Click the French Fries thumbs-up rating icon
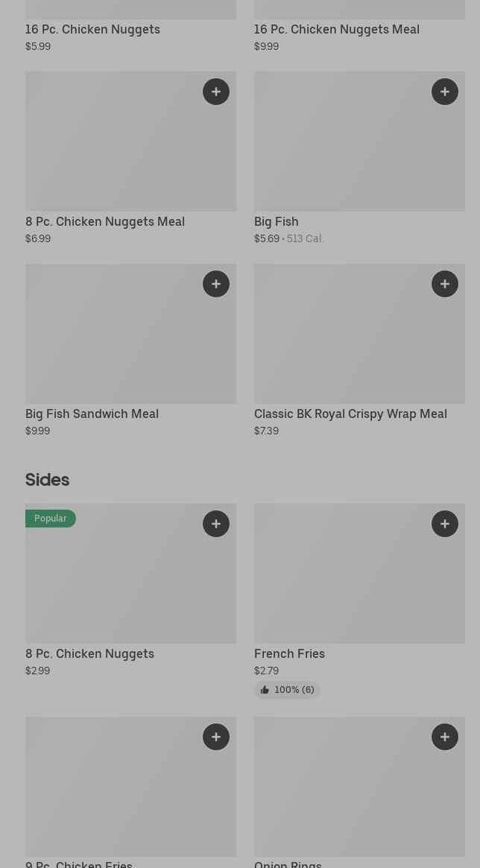The height and width of the screenshot is (868, 480). 265,690
